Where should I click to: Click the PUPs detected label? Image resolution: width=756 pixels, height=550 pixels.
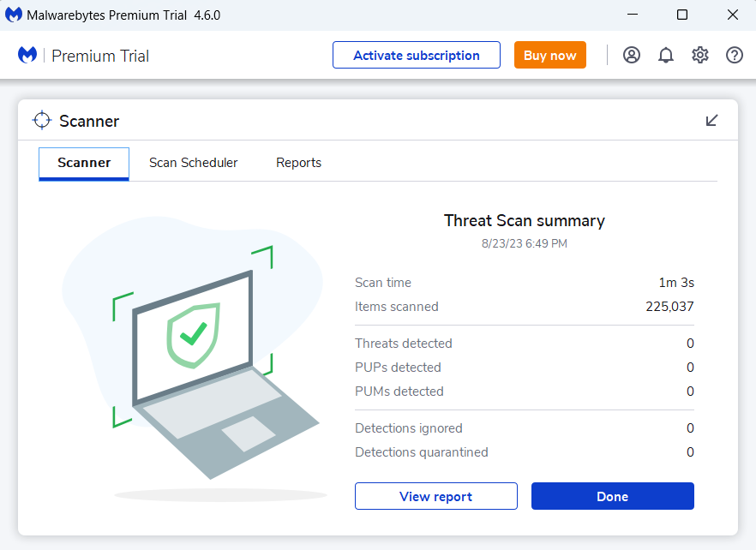click(398, 368)
